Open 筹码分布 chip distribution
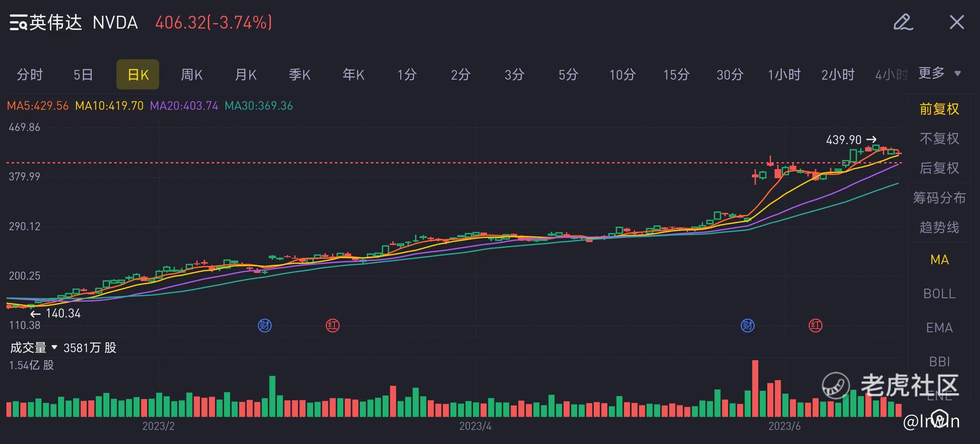 coord(939,198)
